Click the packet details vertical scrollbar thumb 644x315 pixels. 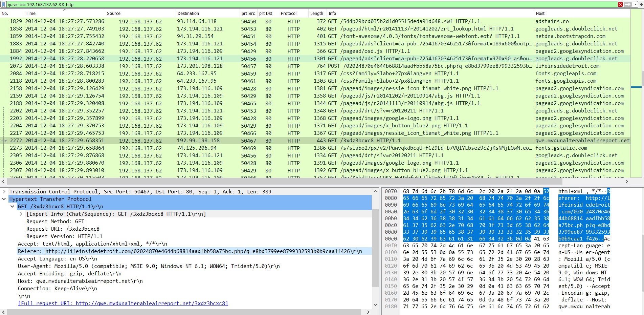tap(375, 248)
